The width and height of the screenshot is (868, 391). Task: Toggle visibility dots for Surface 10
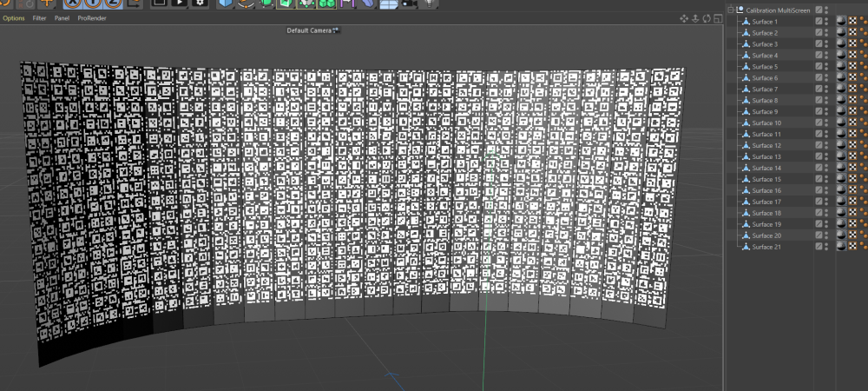click(x=826, y=123)
